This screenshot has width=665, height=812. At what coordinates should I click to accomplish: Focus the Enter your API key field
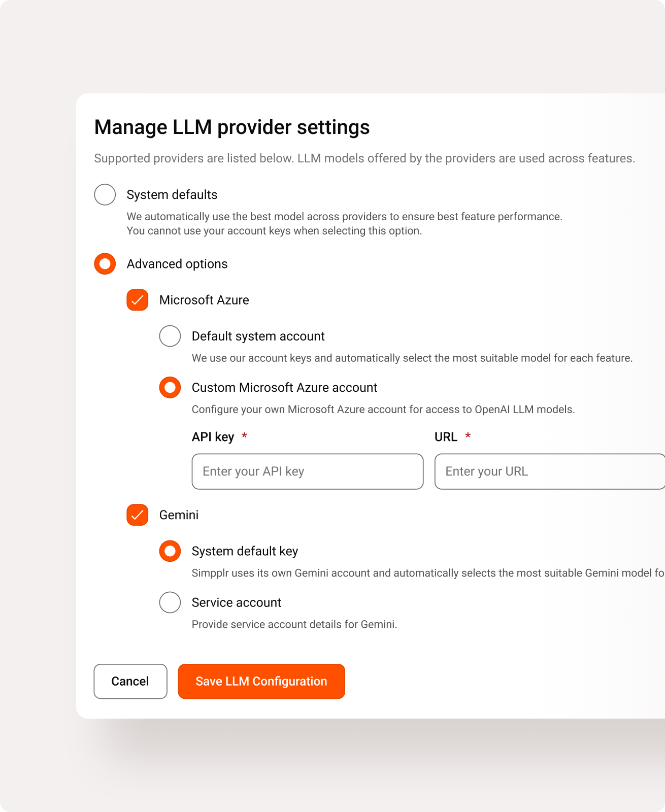pos(308,471)
